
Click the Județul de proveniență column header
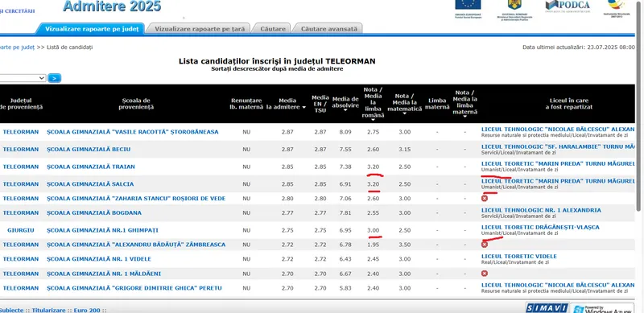[21, 104]
